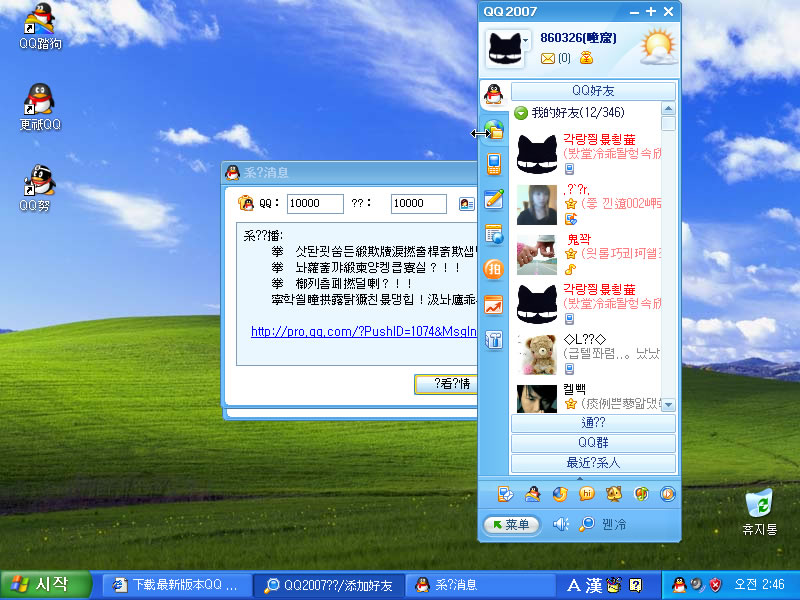Open the mobile phone icon in QQ sidebar
The height and width of the screenshot is (600, 800).
pos(493,164)
